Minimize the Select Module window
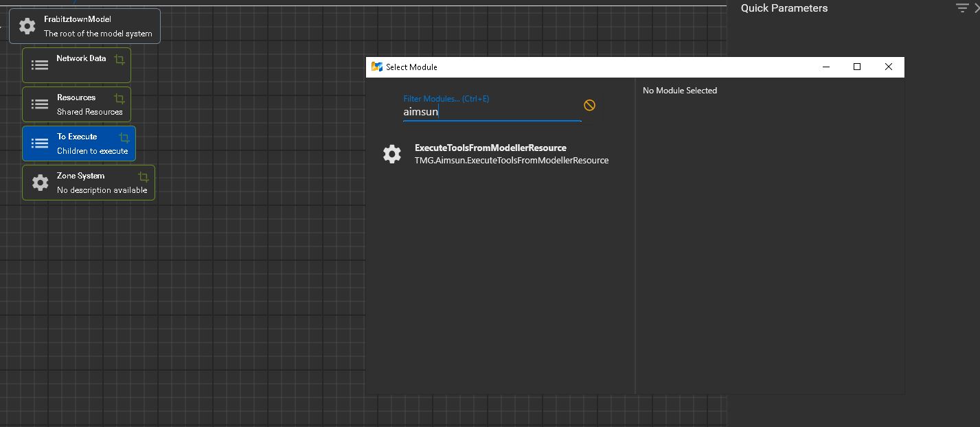980x427 pixels. pos(826,67)
